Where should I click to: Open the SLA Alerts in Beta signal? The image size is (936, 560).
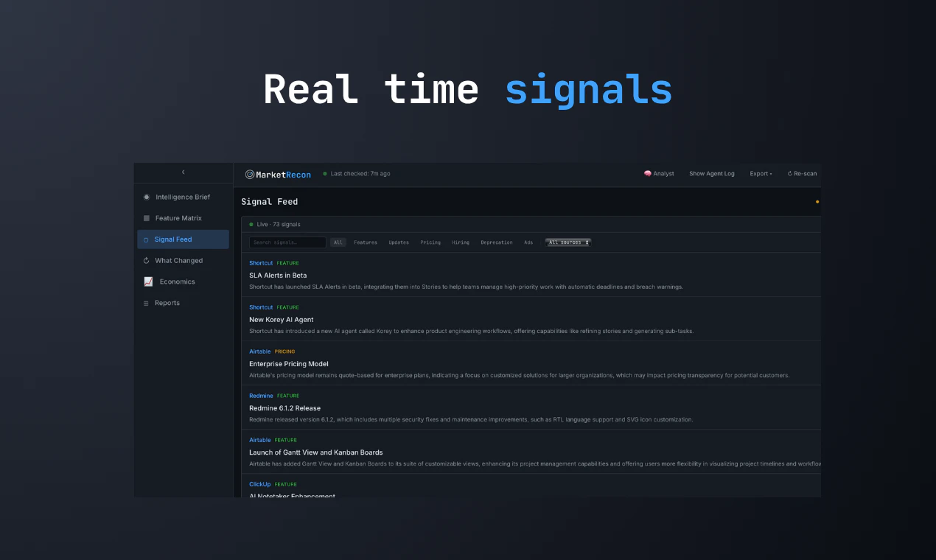(x=278, y=276)
